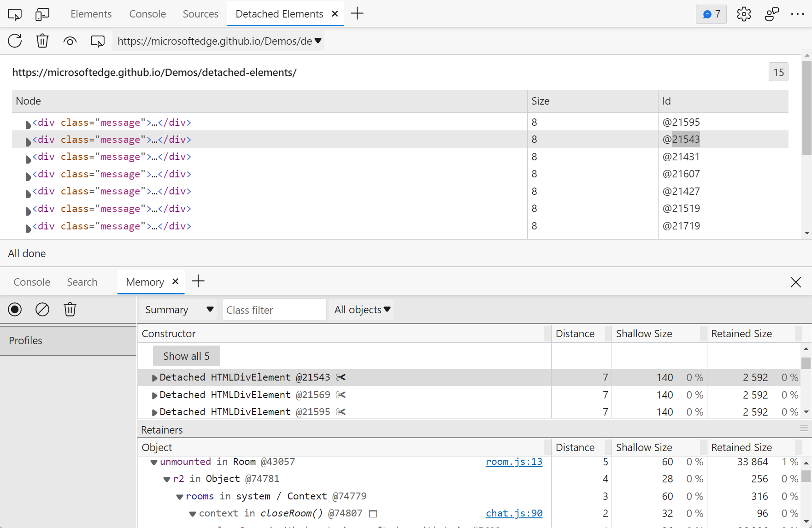Click the inspect element picker icon
Screen dimensions: 812x528
pos(15,14)
